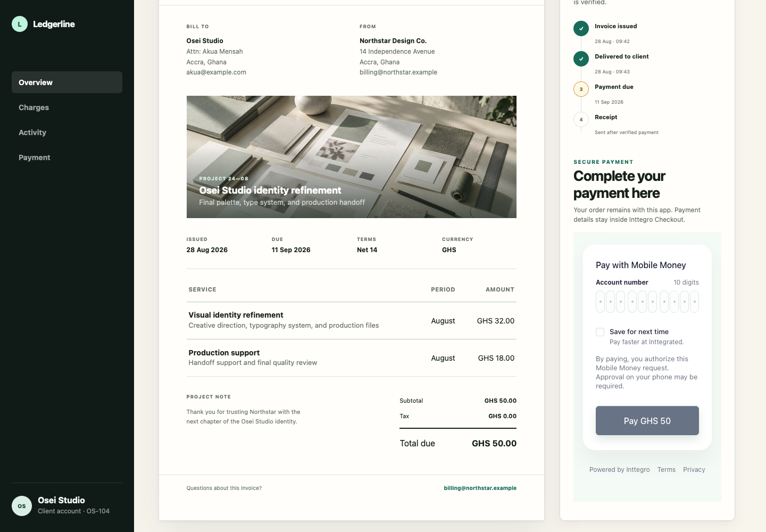Click the Ledgerline logo icon
Viewport: 766px width, 532px height.
point(20,24)
